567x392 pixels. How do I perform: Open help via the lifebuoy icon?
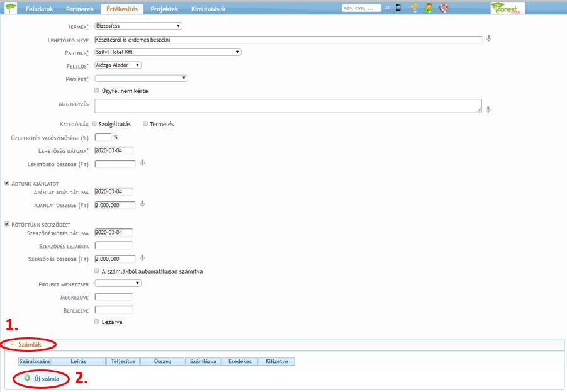coord(444,8)
